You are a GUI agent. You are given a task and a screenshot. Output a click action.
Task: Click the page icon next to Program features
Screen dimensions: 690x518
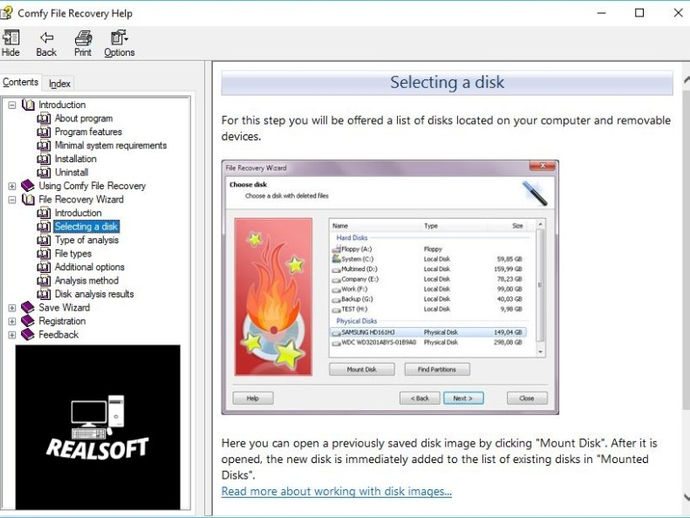(x=44, y=132)
